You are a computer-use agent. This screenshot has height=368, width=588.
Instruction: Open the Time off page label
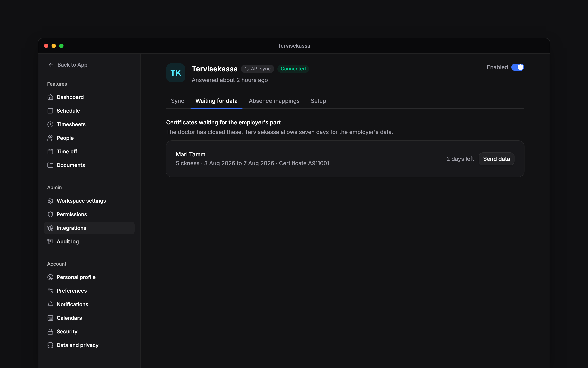tap(67, 152)
